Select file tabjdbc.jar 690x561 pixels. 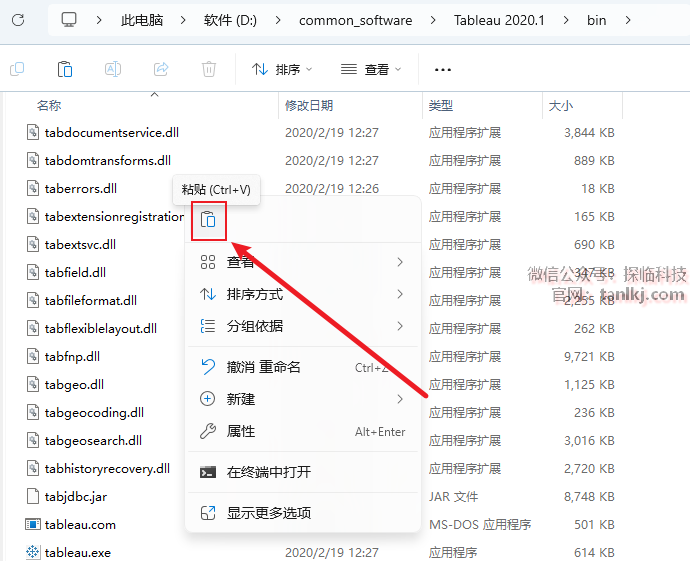click(76, 496)
